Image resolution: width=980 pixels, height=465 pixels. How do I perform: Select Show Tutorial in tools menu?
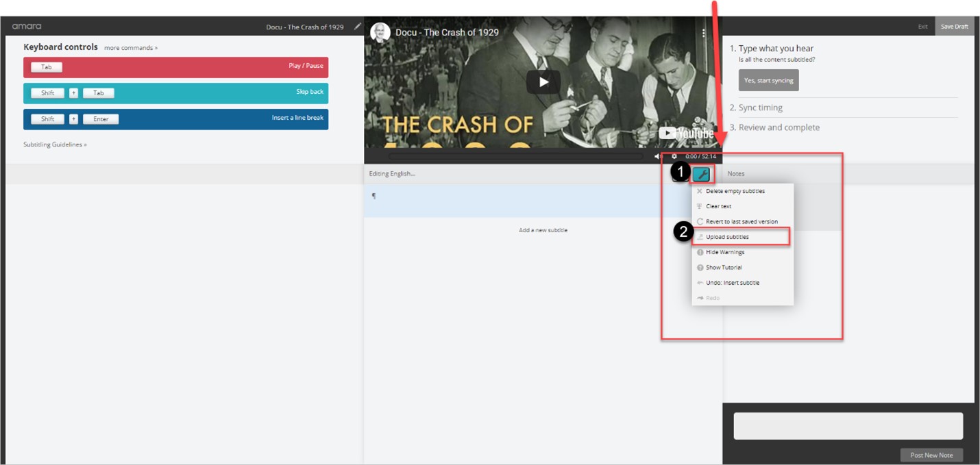(724, 268)
